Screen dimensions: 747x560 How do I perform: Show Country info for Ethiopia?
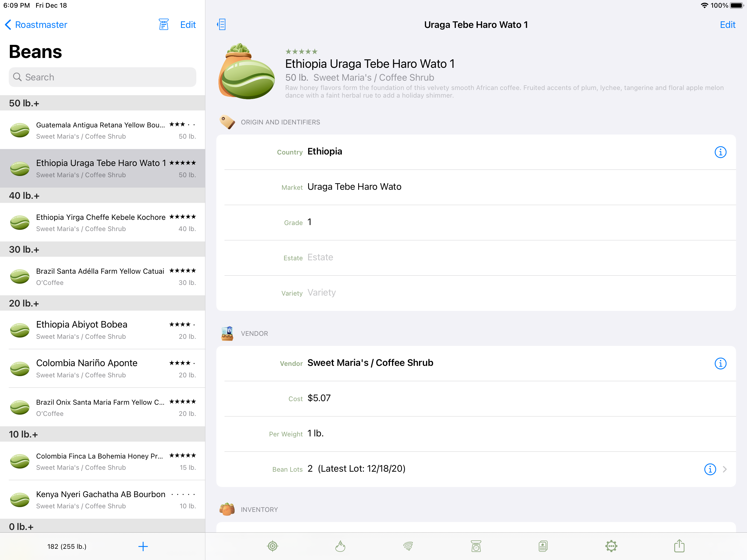point(720,152)
